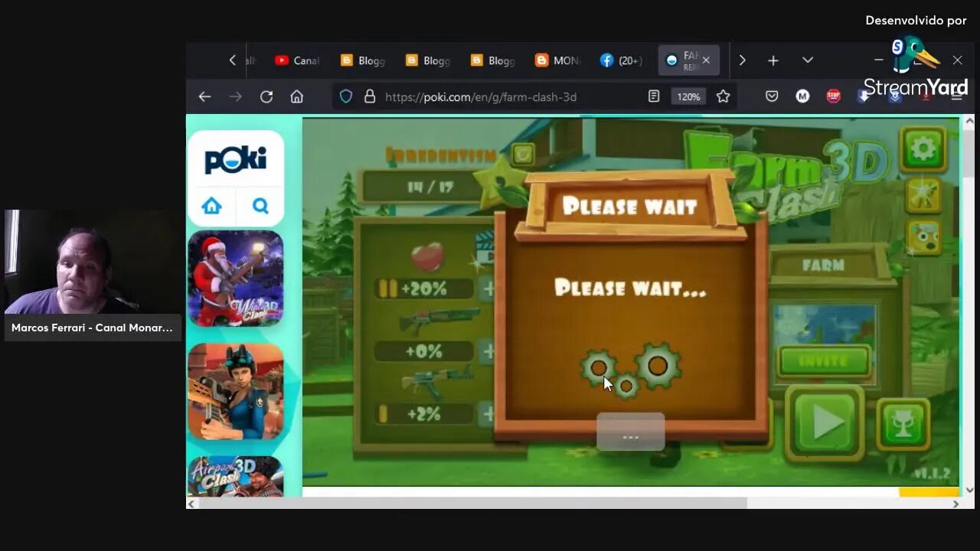Click the page vertical scrollbar down arrow

coord(969,490)
